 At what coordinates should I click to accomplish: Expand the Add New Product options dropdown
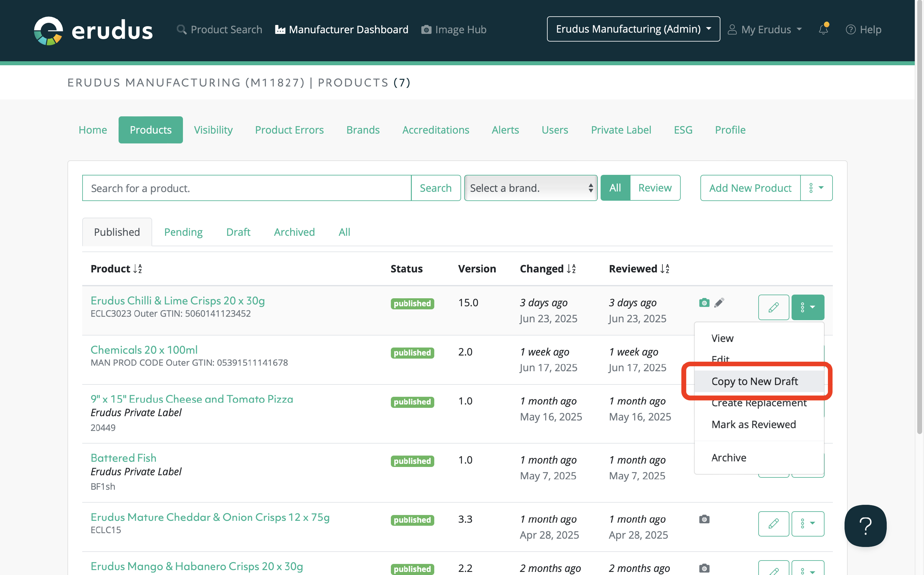[816, 188]
